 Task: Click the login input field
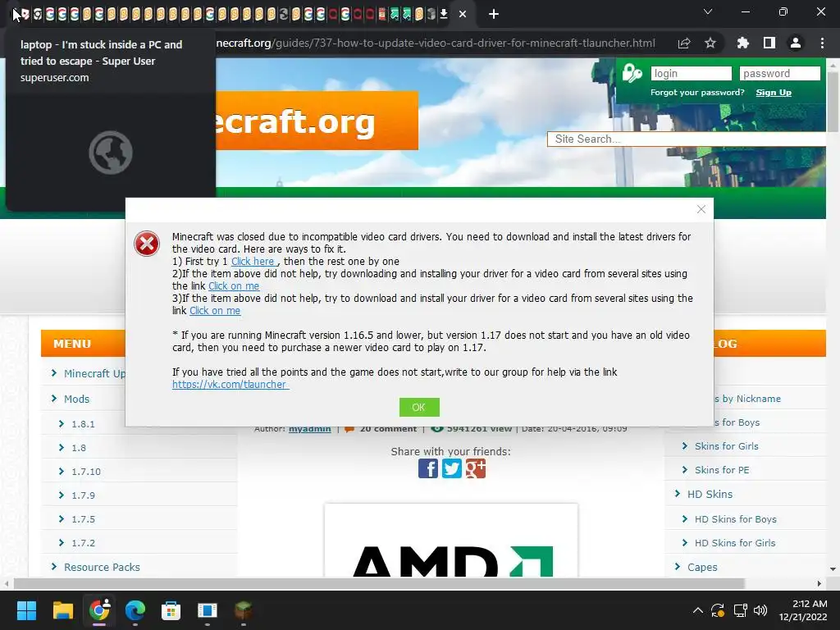tap(691, 73)
